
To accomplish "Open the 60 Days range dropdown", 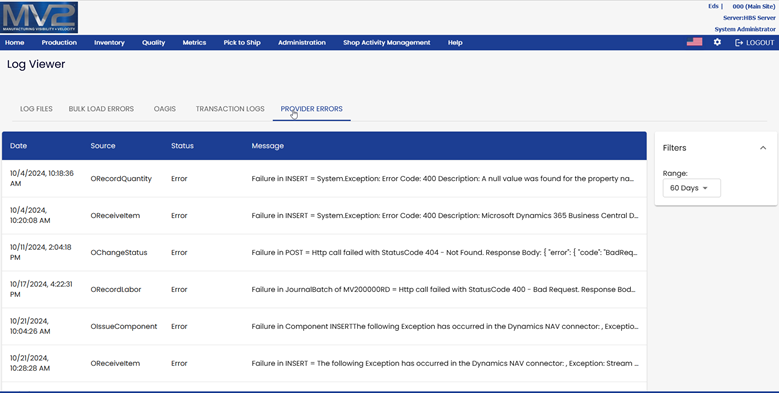I will [x=692, y=188].
